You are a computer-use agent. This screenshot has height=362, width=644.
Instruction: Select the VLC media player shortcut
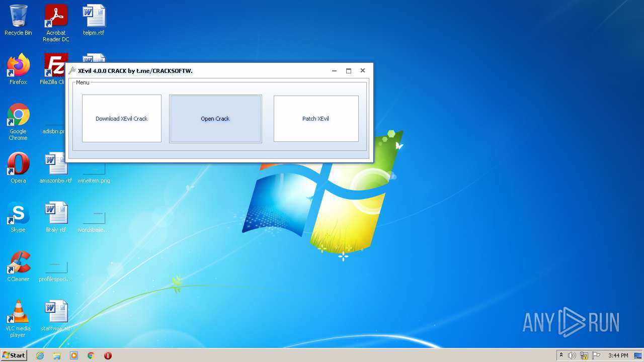(x=18, y=319)
